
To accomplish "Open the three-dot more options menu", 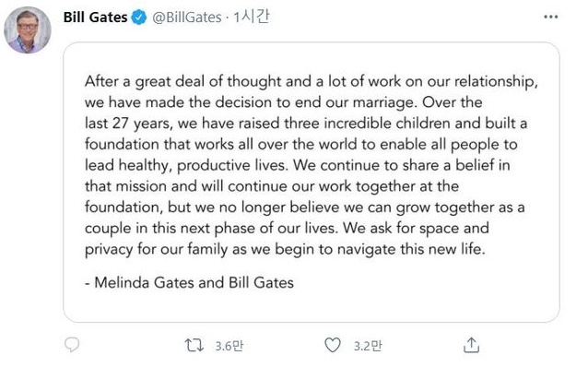I will [x=551, y=17].
